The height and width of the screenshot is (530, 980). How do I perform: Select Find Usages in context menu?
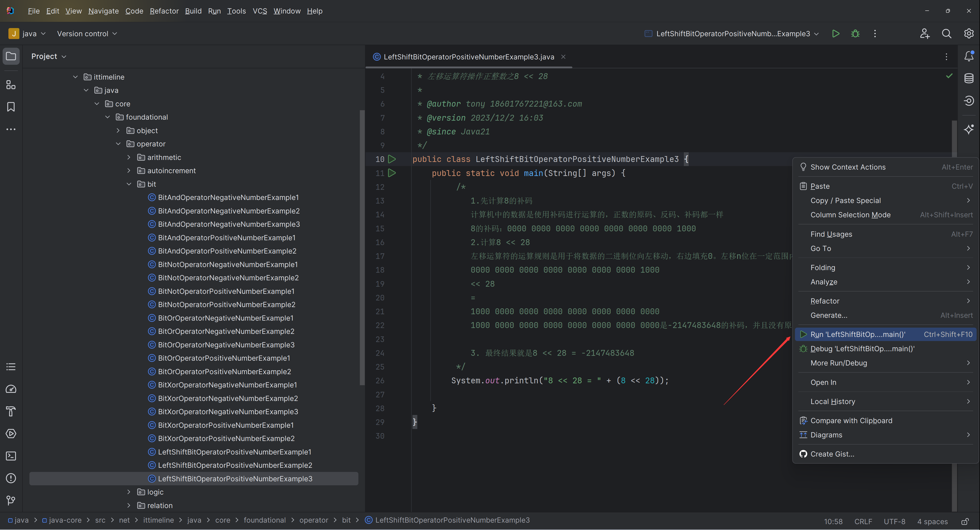(886, 234)
